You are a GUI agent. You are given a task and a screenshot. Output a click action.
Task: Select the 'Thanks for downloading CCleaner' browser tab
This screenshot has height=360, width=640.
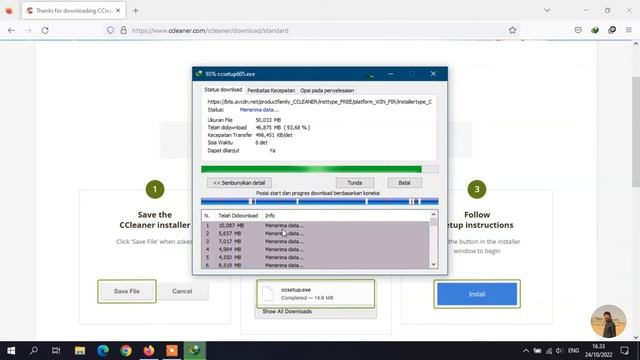pyautogui.click(x=73, y=11)
